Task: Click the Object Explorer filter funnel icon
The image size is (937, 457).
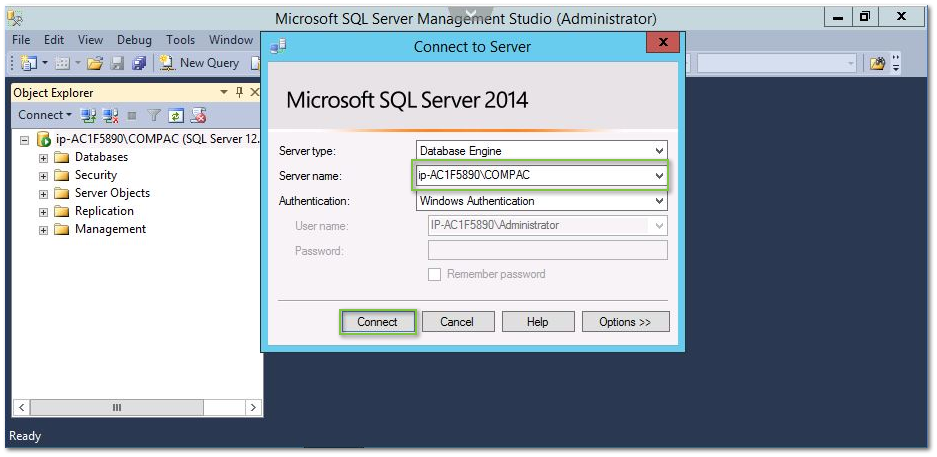Action: [x=154, y=116]
